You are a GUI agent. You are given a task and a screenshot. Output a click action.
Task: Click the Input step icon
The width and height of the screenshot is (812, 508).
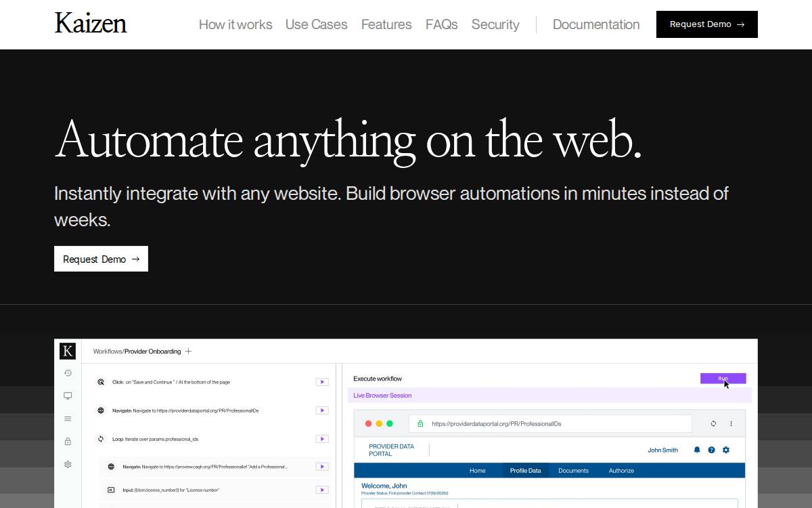(x=111, y=490)
